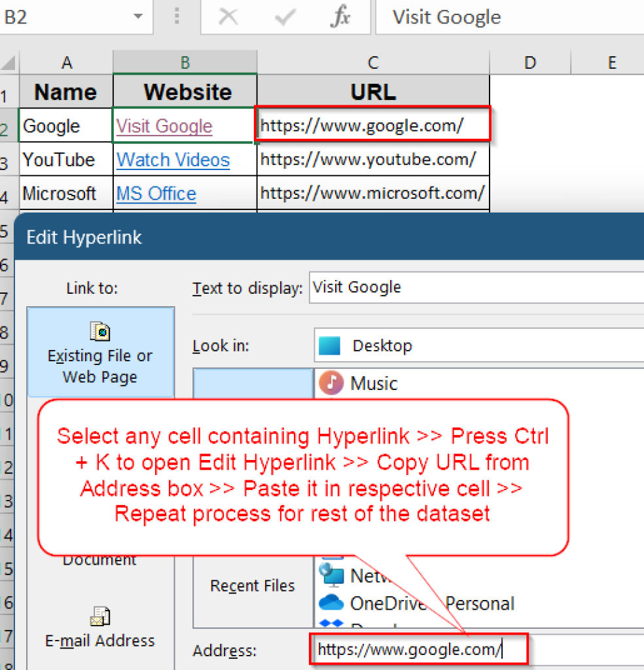Click the Watch Videos hyperlink

tap(172, 160)
